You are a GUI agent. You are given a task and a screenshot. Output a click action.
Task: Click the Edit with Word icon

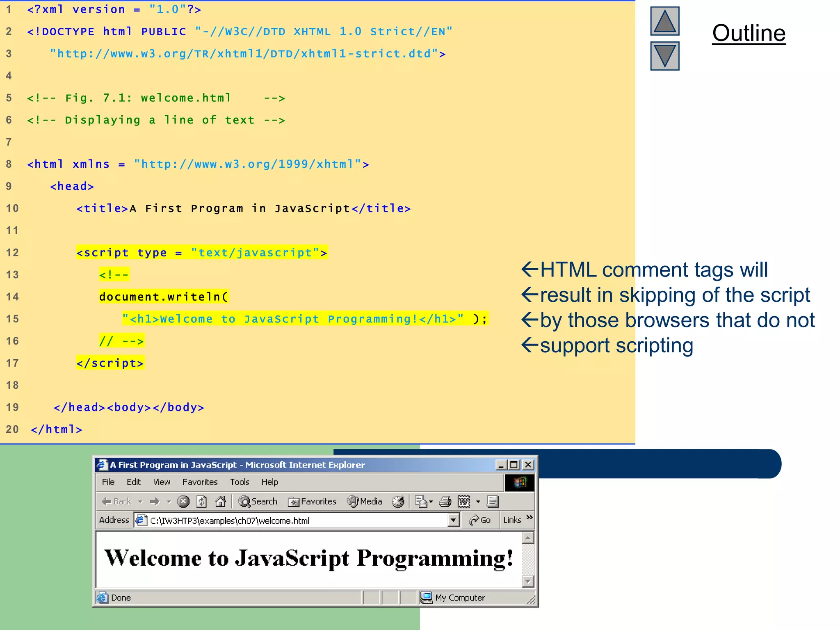click(x=464, y=501)
